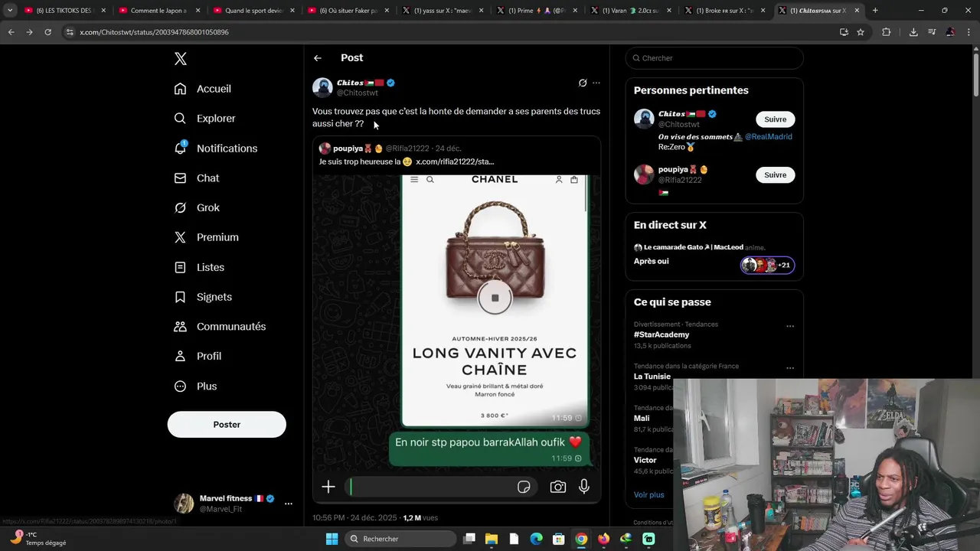Open File Explorer from the taskbar

coord(492,539)
